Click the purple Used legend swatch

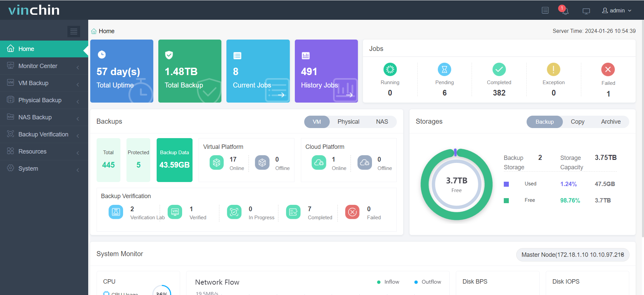[x=506, y=184]
